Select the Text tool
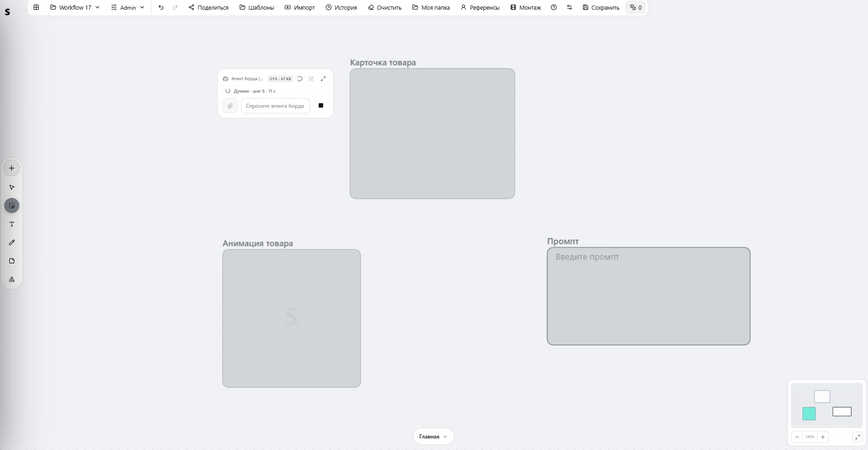Screen dimensions: 868x450 (x=12, y=224)
